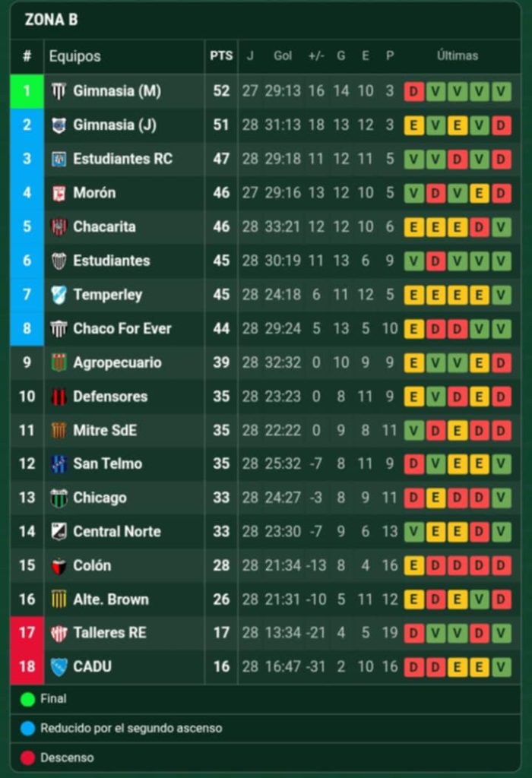Click the Mitre SdE team name

coord(105,430)
